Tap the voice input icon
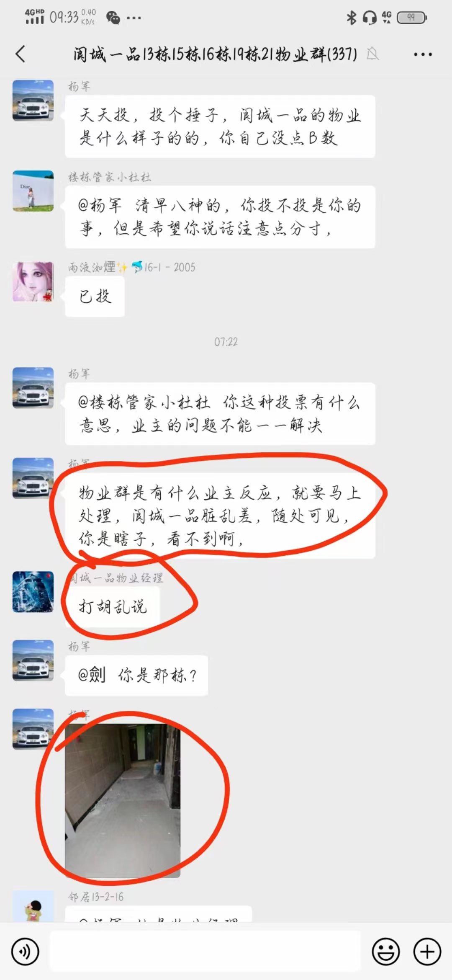This screenshot has height=980, width=452. point(25,952)
